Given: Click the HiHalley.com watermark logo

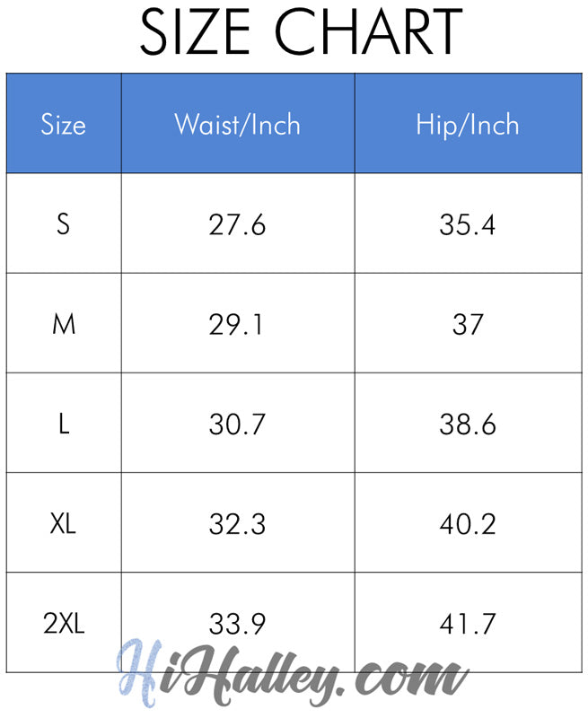Looking at the screenshot, I should coord(293,674).
